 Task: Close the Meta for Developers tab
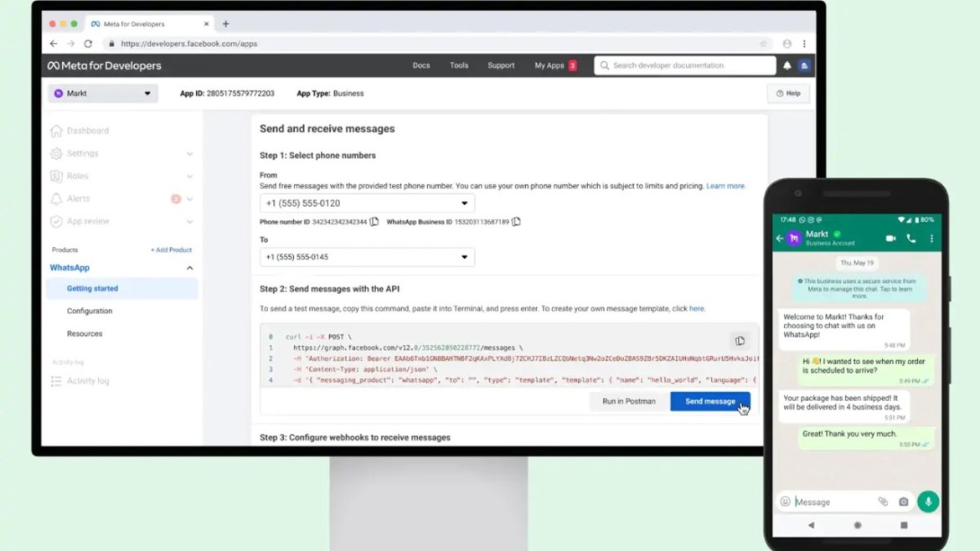(x=206, y=23)
